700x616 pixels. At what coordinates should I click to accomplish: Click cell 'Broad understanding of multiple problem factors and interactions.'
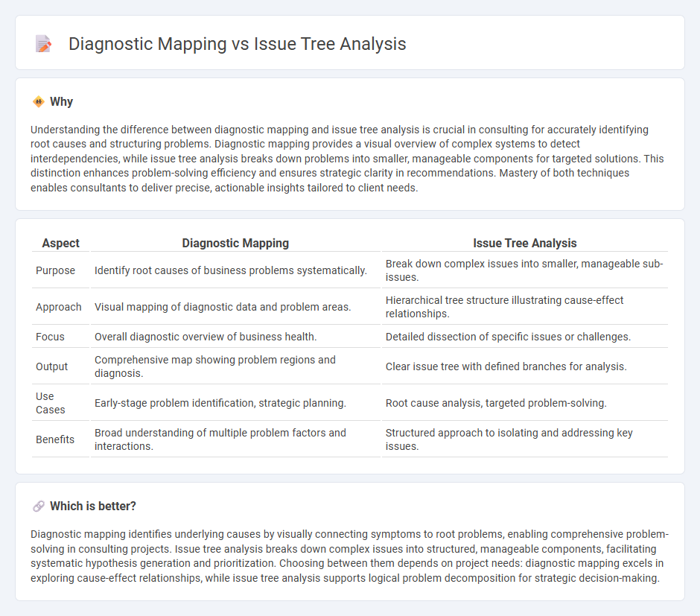point(235,439)
